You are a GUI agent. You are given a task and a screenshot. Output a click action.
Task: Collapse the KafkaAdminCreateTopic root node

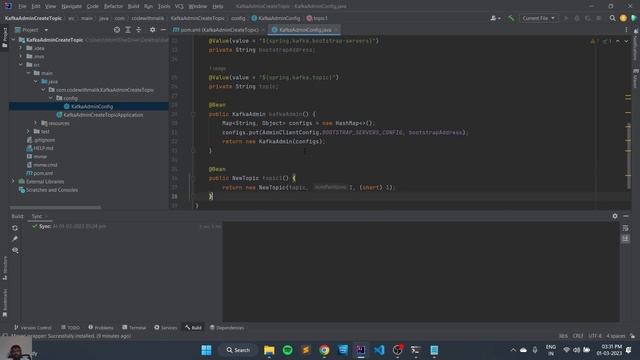(13, 40)
